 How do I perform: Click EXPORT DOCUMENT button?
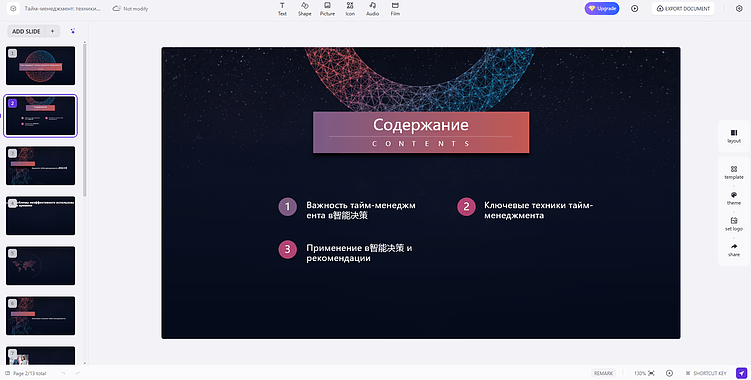coord(683,9)
